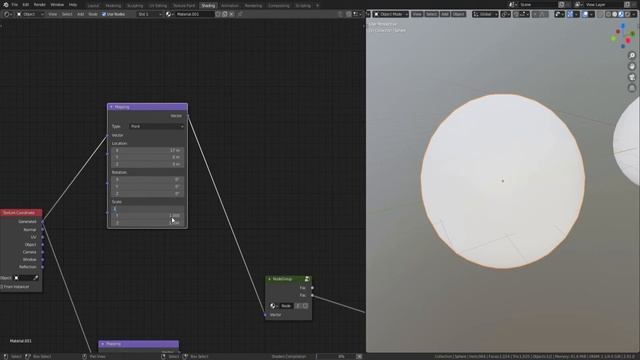Select wireframe viewport shading

pos(608,14)
